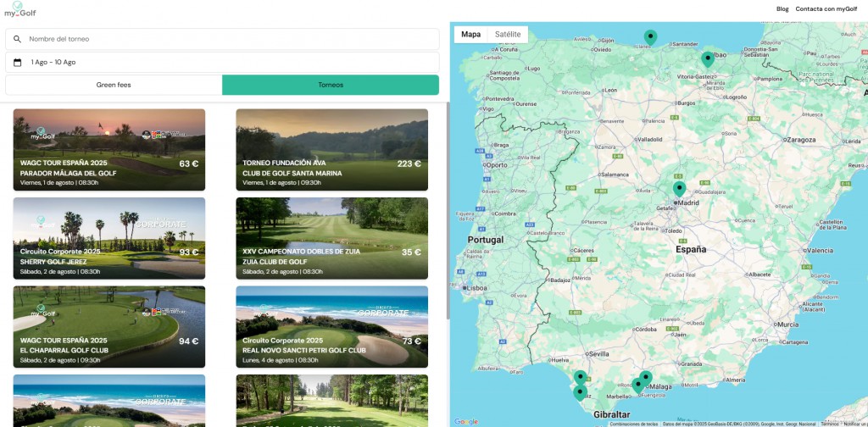Open Real Novo Sancti Petri Golf Club card
This screenshot has width=868, height=427.
tap(331, 327)
